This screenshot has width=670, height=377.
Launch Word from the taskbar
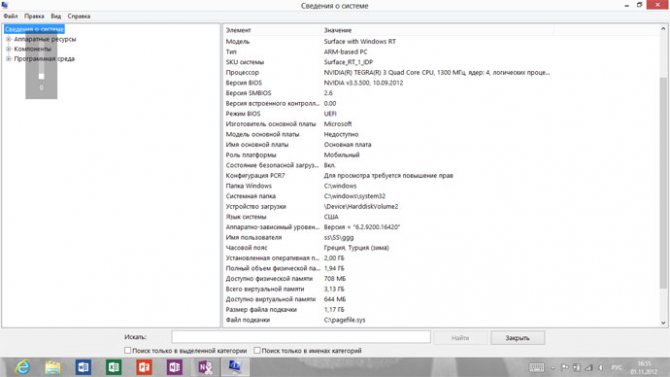click(x=83, y=367)
